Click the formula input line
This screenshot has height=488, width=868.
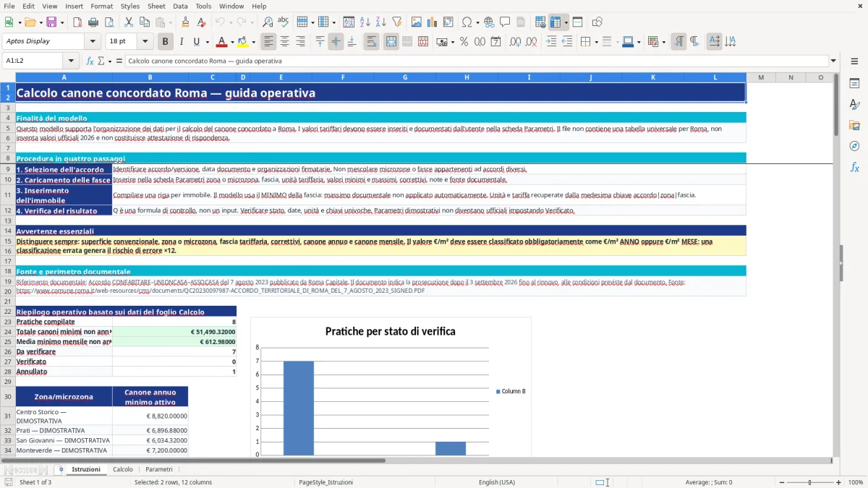point(477,61)
